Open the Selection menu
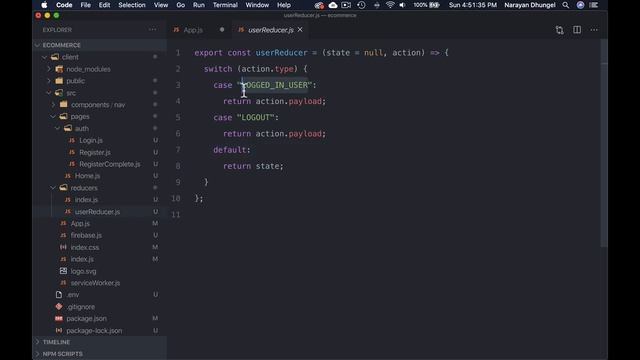The image size is (640, 360). coord(132,5)
